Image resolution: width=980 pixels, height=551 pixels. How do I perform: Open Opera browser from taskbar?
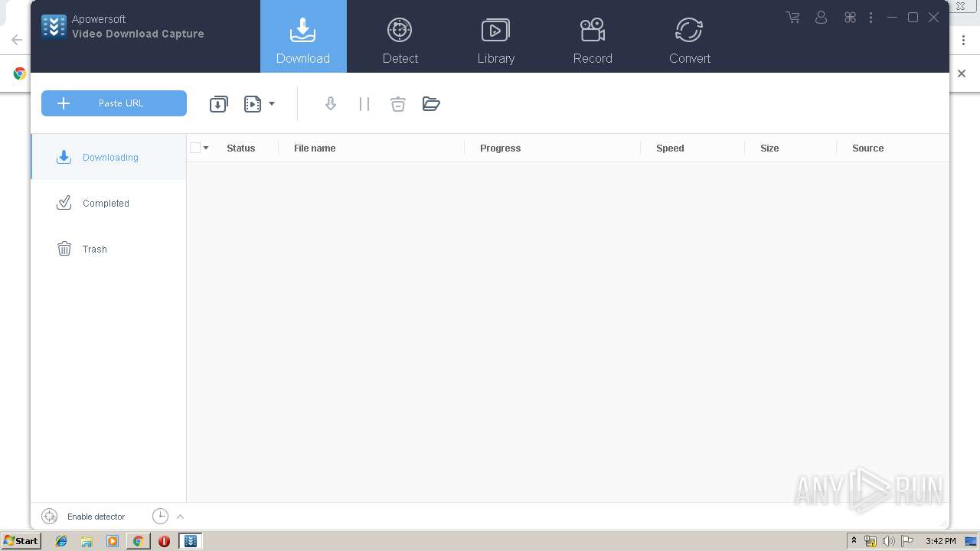(x=164, y=541)
